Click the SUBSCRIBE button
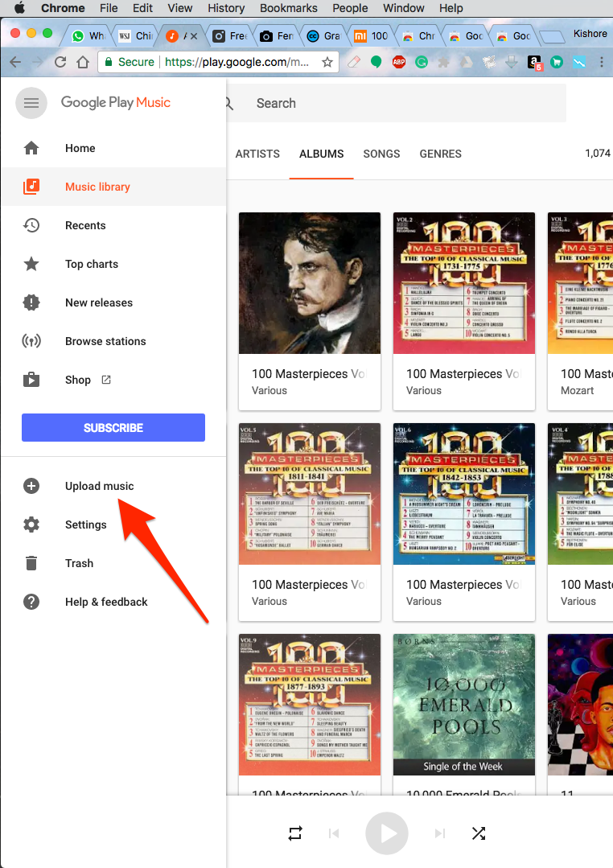 tap(113, 427)
